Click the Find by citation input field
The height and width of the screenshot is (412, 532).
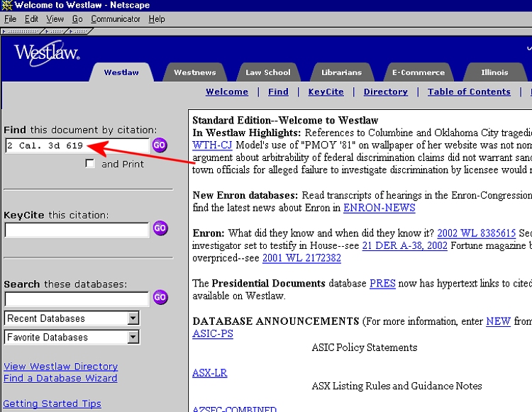point(77,145)
